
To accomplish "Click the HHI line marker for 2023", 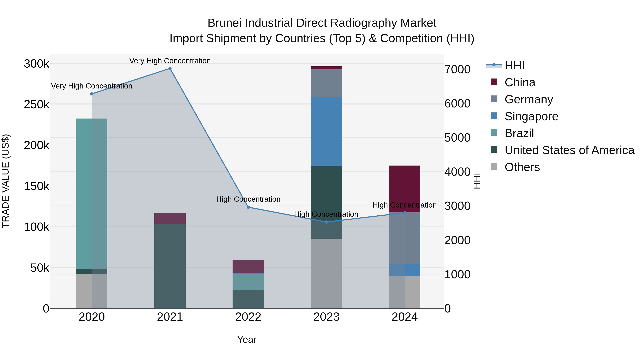I will pyautogui.click(x=326, y=222).
